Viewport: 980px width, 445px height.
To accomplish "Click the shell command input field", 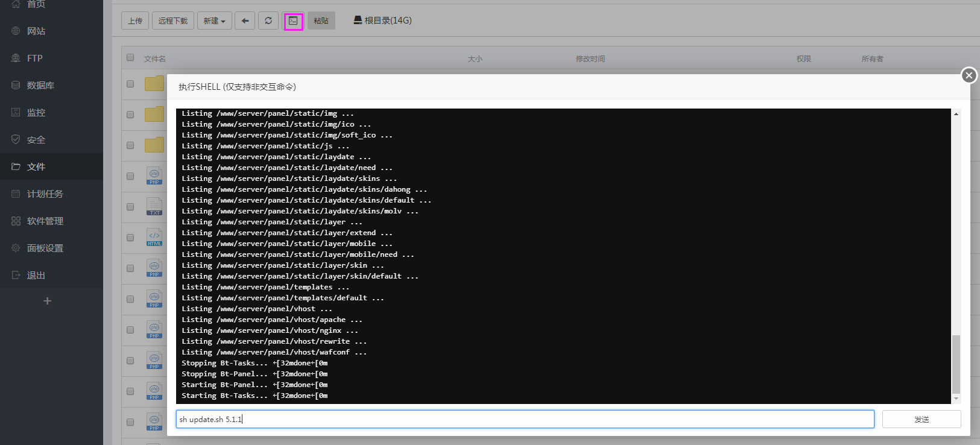I will [525, 419].
